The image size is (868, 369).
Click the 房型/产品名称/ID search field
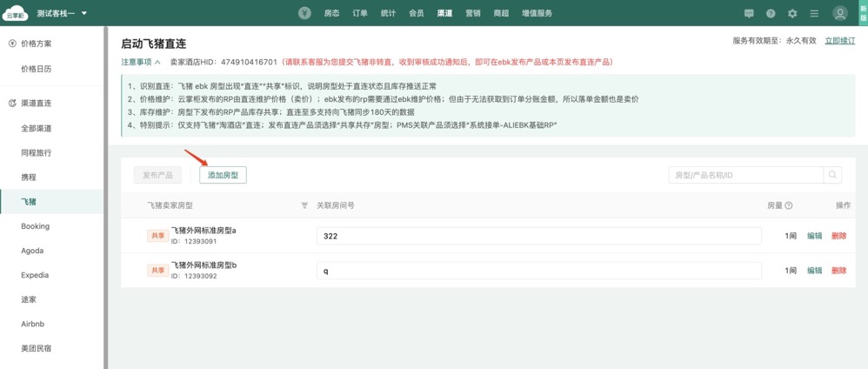click(745, 175)
